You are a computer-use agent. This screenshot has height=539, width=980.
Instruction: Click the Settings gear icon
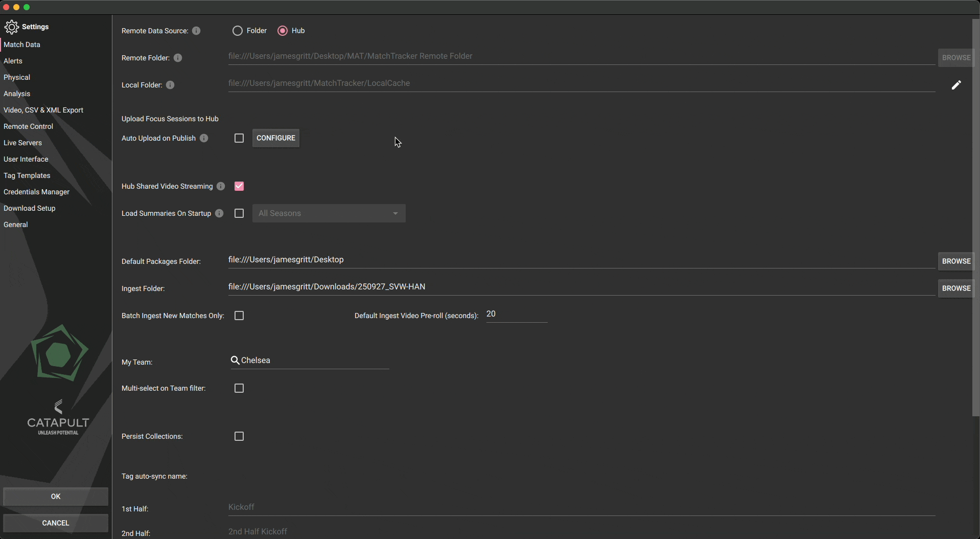[11, 27]
